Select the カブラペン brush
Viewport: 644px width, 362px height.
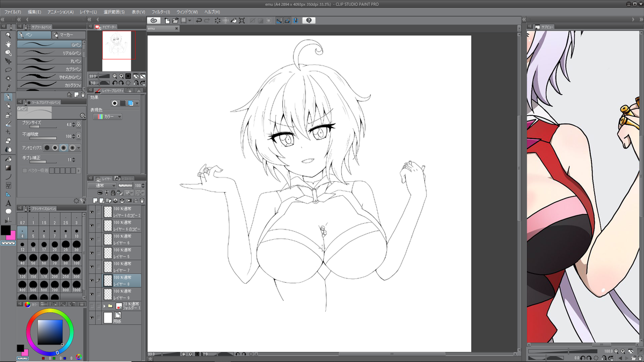click(x=50, y=69)
